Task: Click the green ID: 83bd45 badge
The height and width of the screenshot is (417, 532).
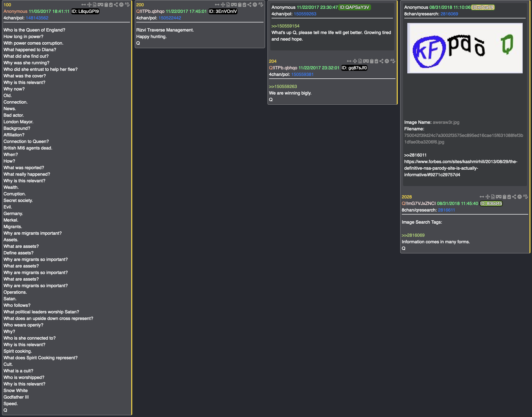Action: (x=491, y=203)
